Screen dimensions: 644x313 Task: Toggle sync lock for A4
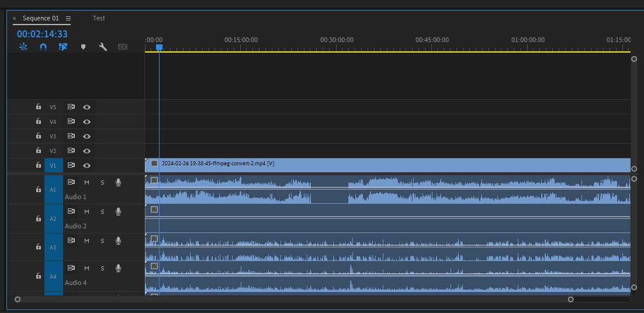[x=71, y=268]
